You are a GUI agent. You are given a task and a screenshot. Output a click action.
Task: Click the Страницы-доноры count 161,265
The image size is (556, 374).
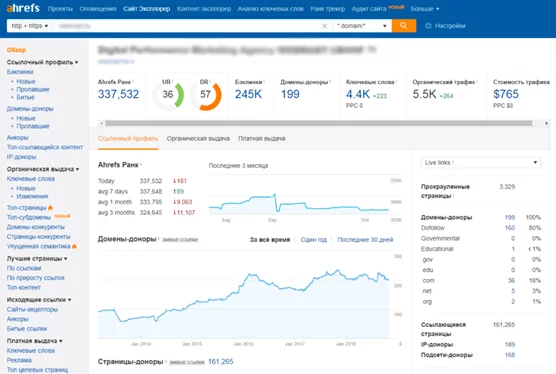point(221,362)
